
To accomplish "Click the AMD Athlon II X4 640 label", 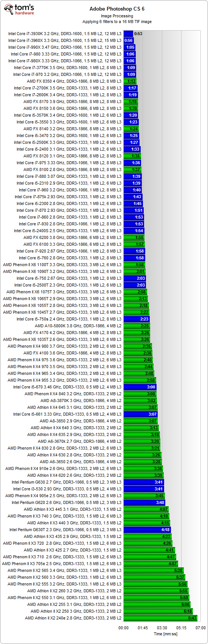I will click(x=76, y=428).
